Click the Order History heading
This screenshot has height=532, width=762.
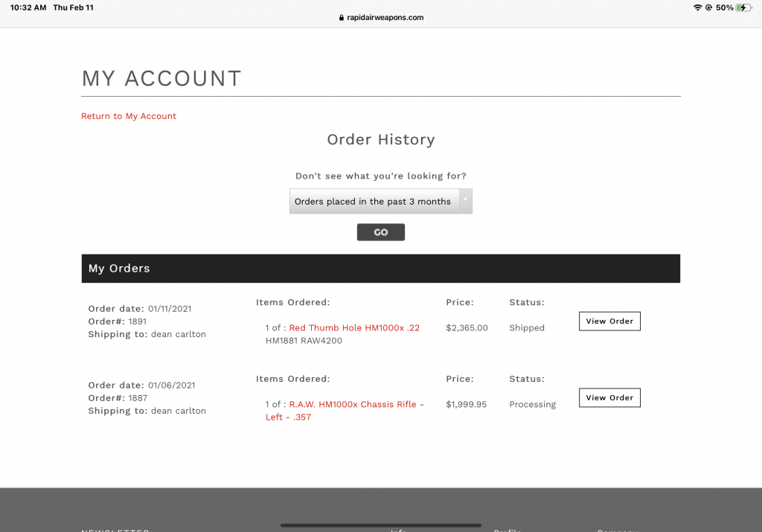pyautogui.click(x=380, y=139)
